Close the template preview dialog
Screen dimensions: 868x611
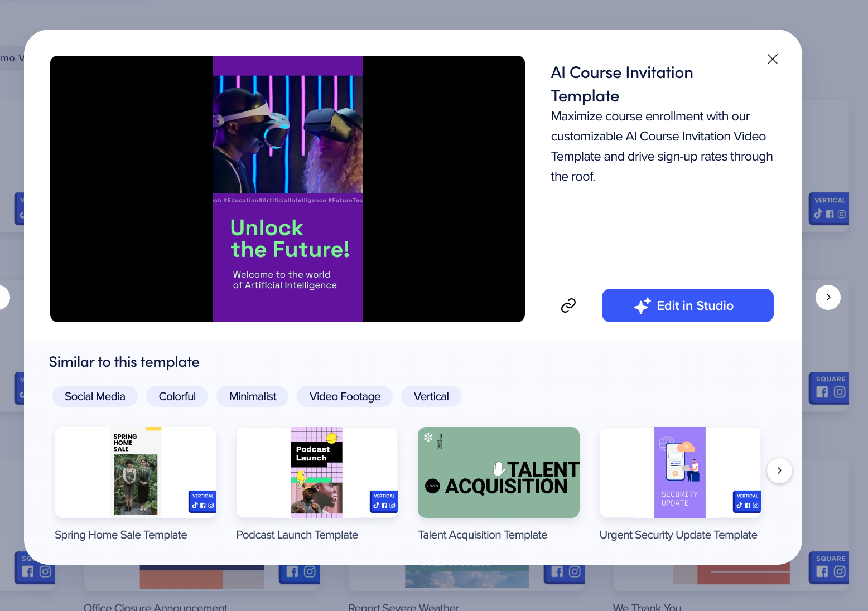[x=772, y=59]
